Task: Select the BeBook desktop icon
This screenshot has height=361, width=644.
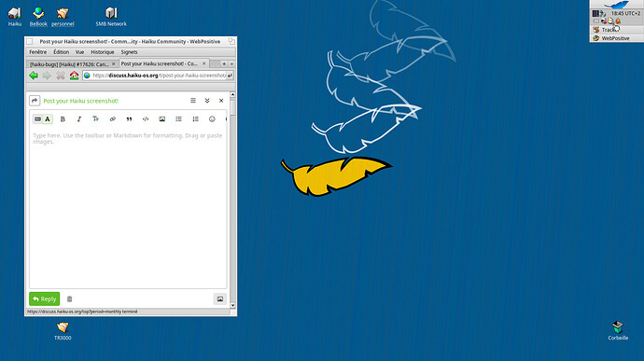Action: pyautogui.click(x=38, y=17)
